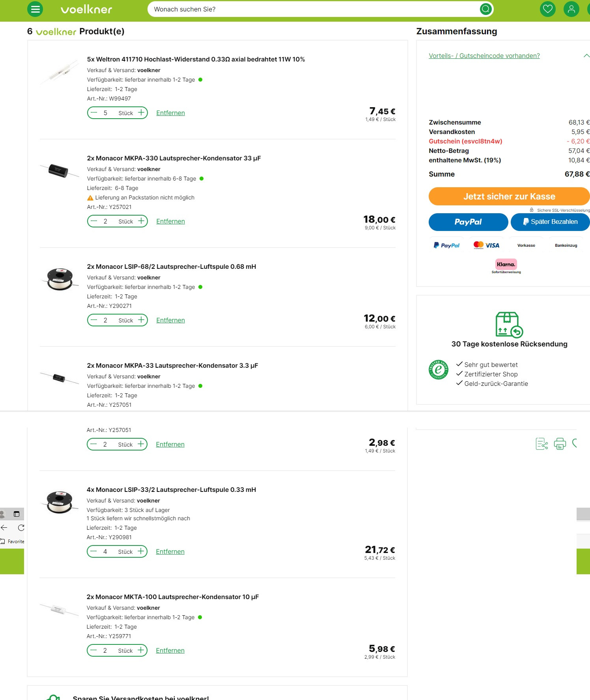Open the LSIP-68/2 coil product thumbnail
590x700 pixels.
[60, 279]
